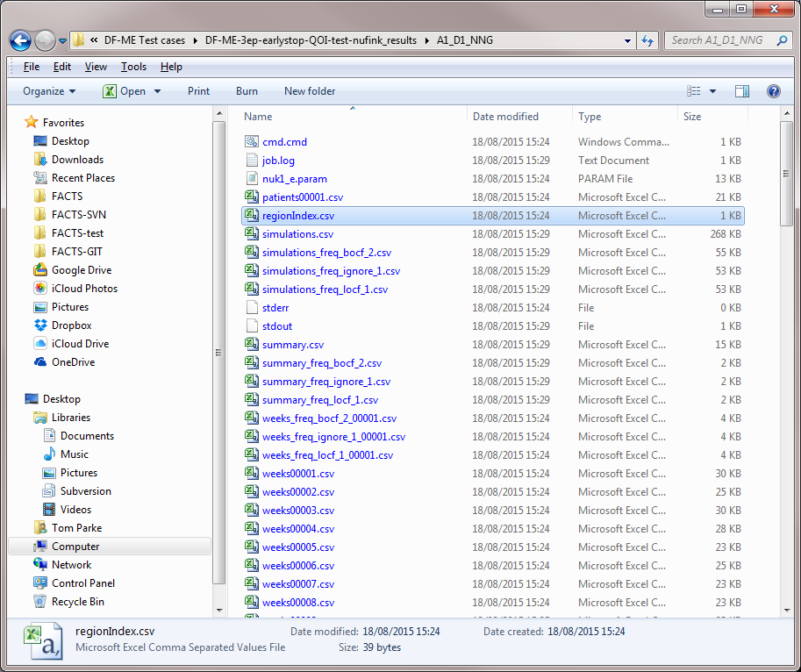Viewport: 801px width, 672px height.
Task: Expand the Open button dropdown arrow
Action: pyautogui.click(x=158, y=91)
